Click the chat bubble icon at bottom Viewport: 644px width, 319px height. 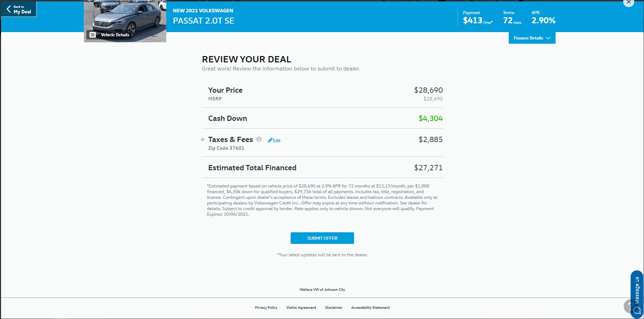637,311
